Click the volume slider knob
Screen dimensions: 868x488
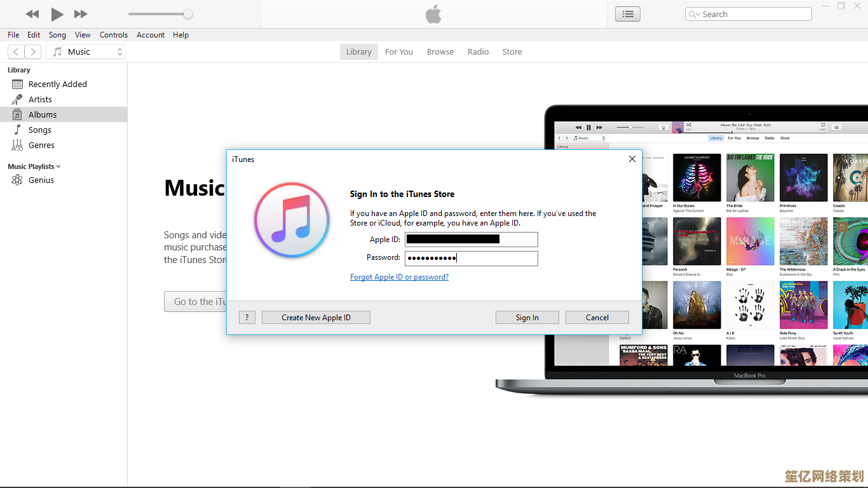pos(188,14)
